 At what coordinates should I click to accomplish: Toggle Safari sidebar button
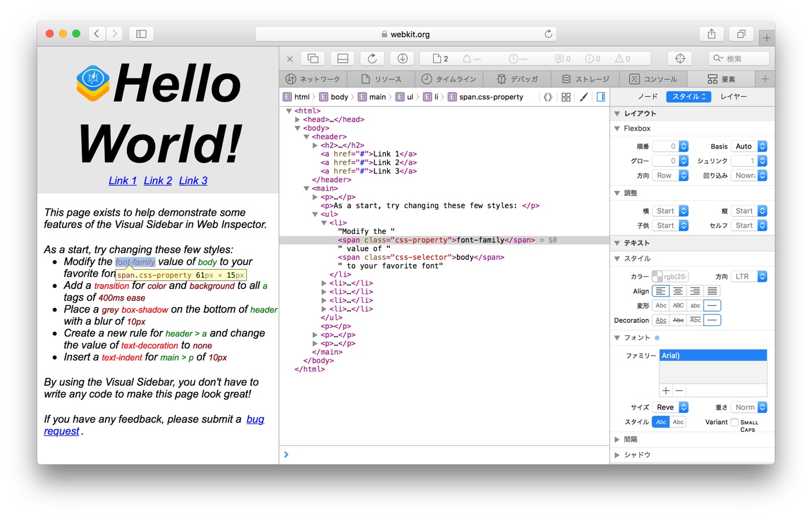click(141, 34)
